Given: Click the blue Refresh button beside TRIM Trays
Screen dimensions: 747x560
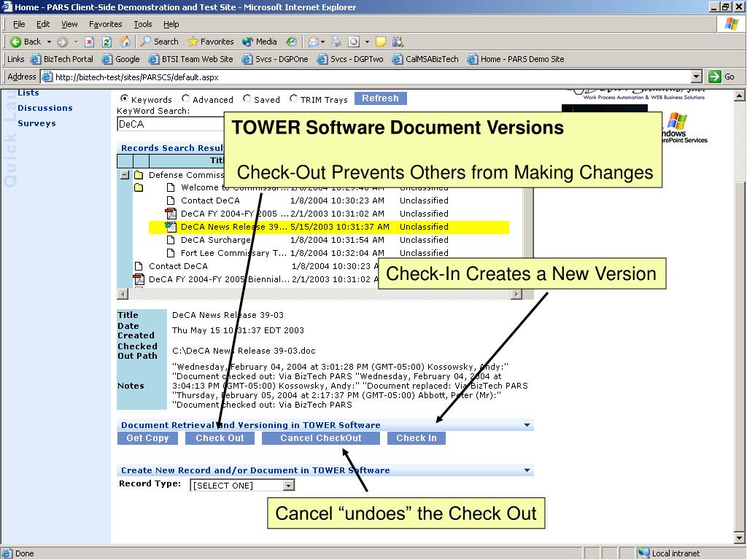Looking at the screenshot, I should pyautogui.click(x=380, y=98).
